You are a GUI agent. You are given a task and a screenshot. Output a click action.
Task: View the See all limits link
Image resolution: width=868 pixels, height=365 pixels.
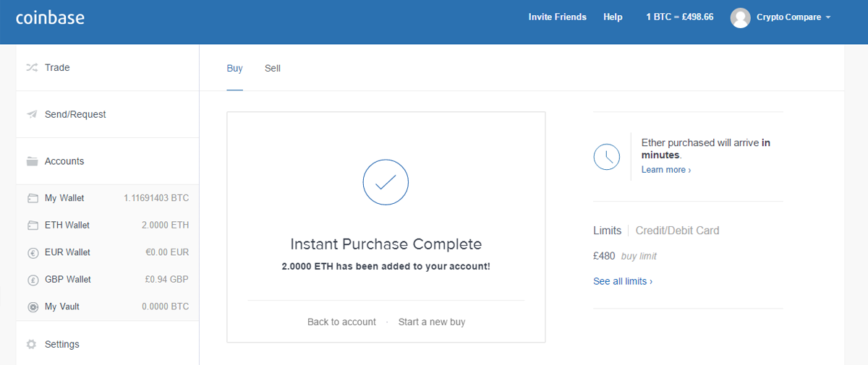tap(622, 281)
